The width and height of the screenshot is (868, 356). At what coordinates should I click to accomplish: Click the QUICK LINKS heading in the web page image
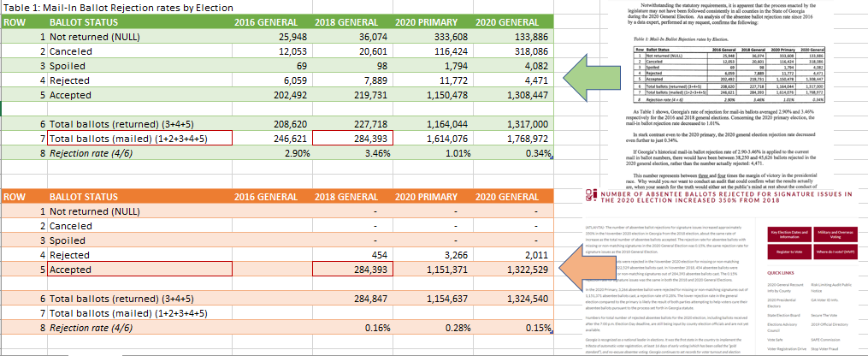[781, 273]
